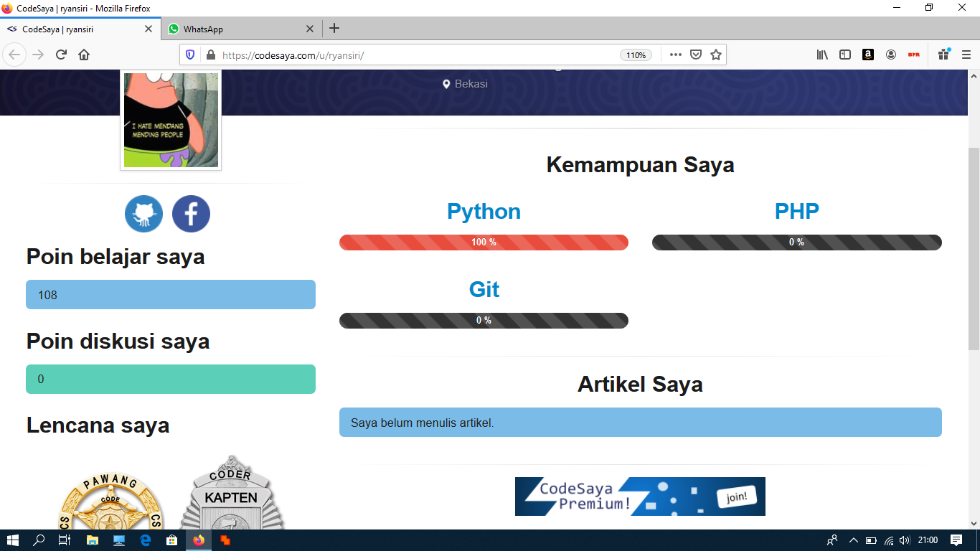Click the scrollbar up arrow
Screen dimensions: 980x551
pyautogui.click(x=974, y=75)
